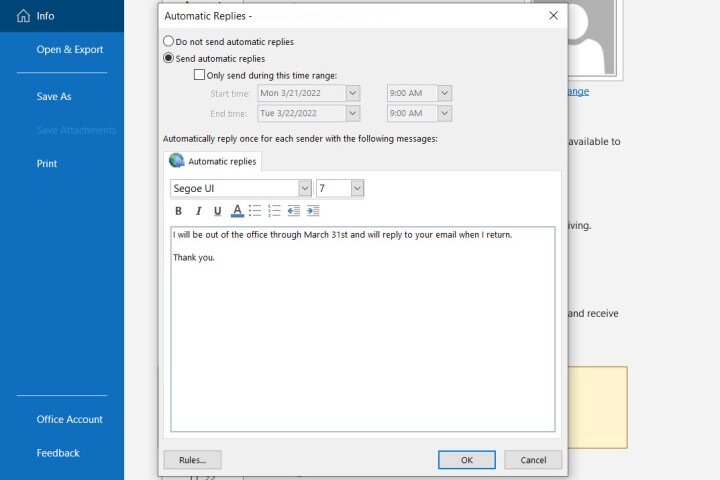
Task: Open the End time 9:00 AM dropdown
Action: click(x=444, y=113)
